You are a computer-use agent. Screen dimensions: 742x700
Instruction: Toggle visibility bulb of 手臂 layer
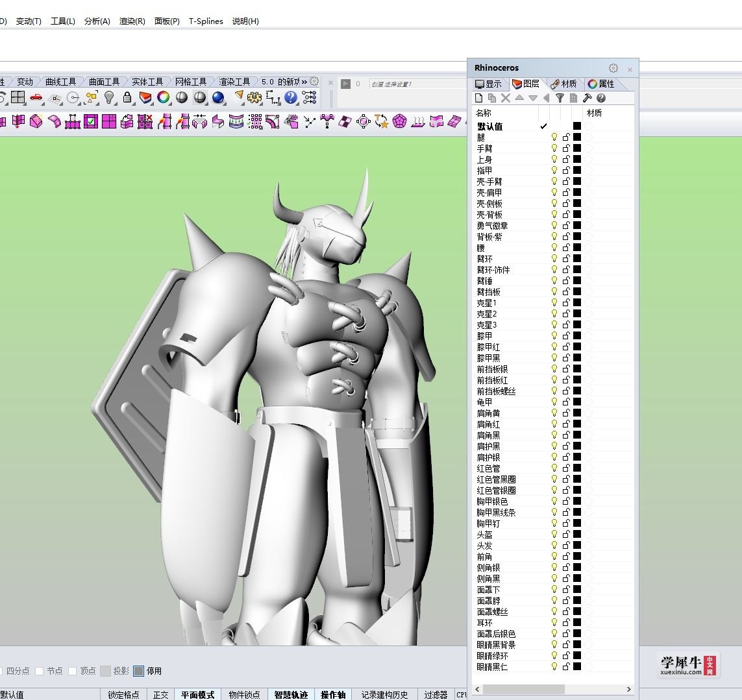point(554,148)
